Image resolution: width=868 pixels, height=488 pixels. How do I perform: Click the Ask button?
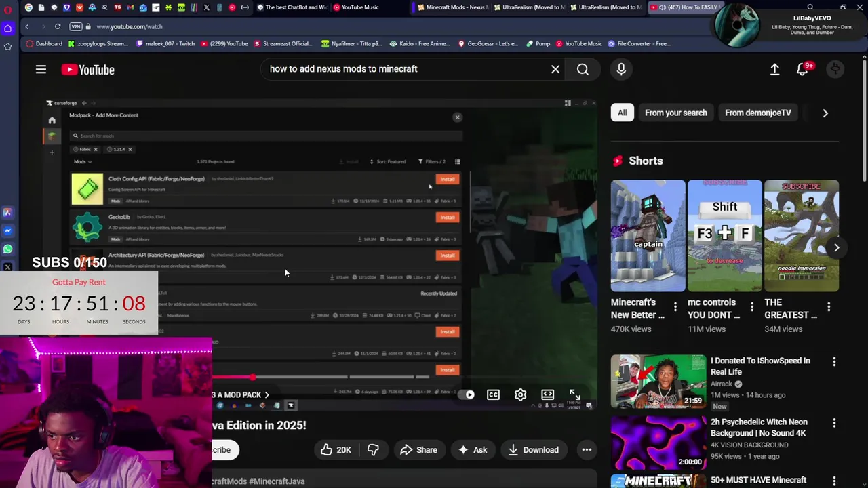pos(473,450)
